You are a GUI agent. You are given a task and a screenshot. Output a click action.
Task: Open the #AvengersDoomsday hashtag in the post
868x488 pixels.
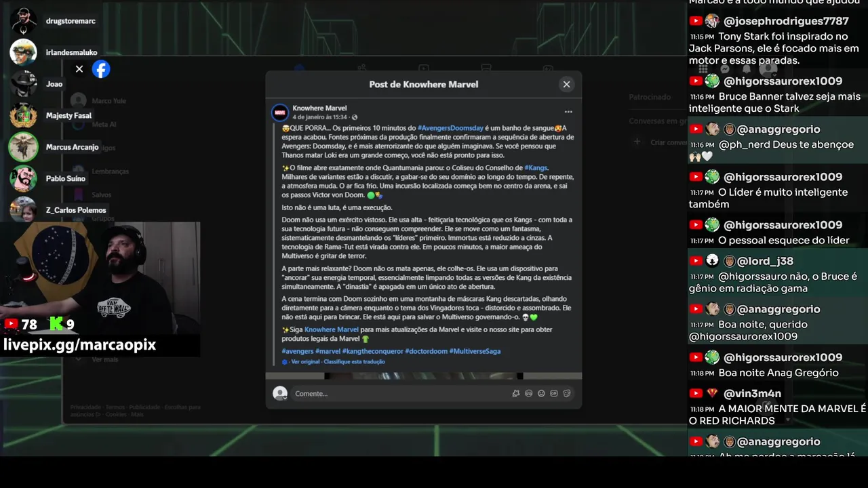coord(450,128)
